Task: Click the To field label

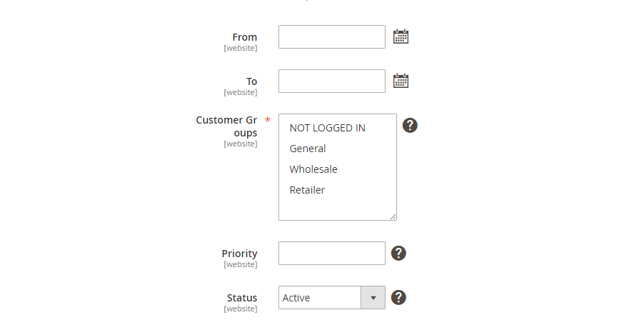Action: pos(252,81)
